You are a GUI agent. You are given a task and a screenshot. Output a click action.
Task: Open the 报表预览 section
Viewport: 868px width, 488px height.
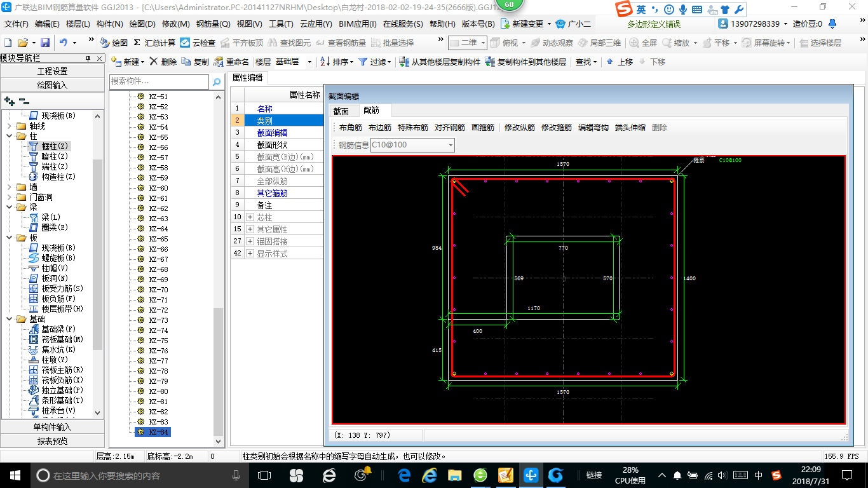[x=52, y=440]
